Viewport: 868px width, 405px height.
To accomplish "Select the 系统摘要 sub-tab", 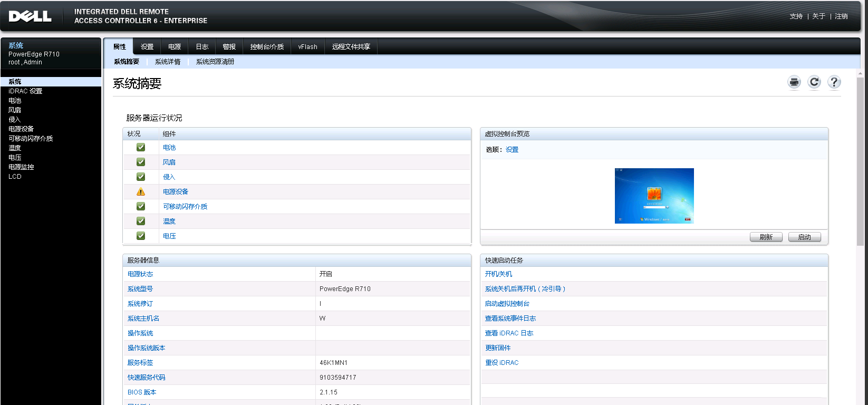I will click(127, 62).
